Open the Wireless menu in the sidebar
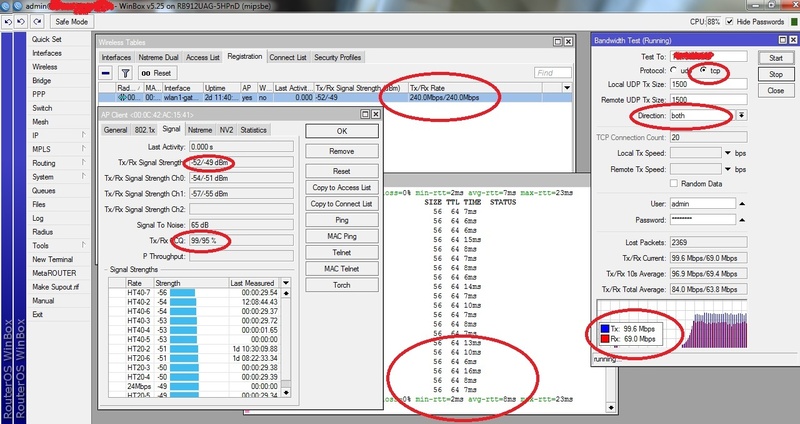Screen dimensions: 800x424 [x=45, y=67]
